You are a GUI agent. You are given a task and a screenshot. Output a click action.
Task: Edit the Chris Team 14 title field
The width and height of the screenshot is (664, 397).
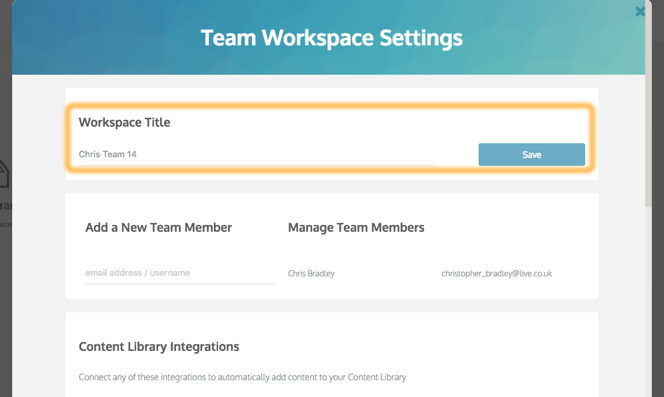(256, 154)
